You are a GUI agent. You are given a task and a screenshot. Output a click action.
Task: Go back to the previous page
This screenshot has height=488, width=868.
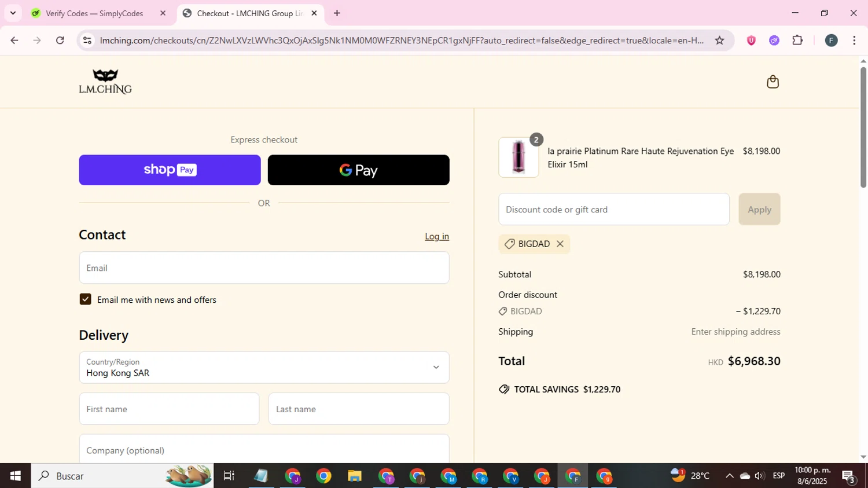(x=14, y=40)
